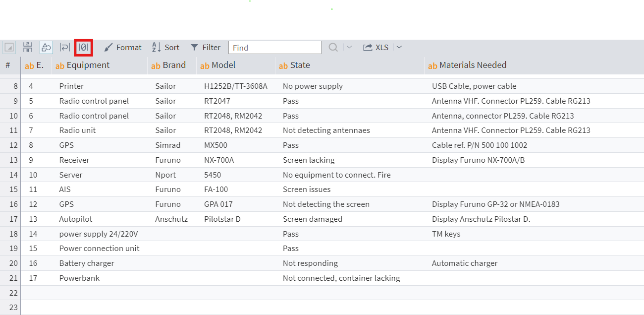Click the 'Screen lacking' state cell
This screenshot has height=315, width=644.
(309, 160)
